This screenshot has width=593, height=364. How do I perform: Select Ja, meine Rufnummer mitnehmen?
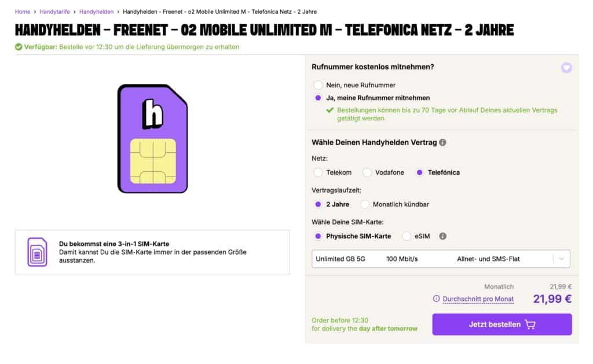tap(318, 98)
